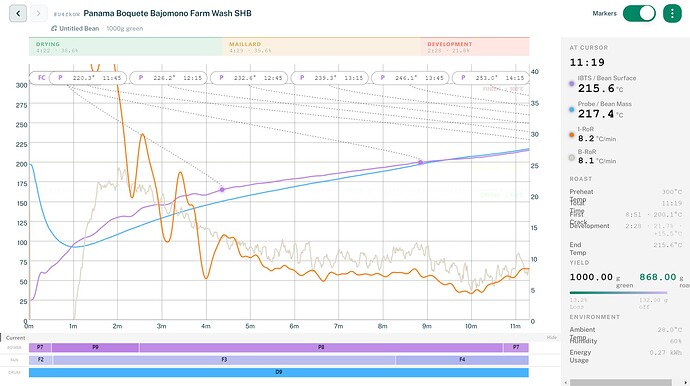Viewport: 690px width, 386px height.
Task: Click the Current label above control bars
Action: pyautogui.click(x=15, y=338)
